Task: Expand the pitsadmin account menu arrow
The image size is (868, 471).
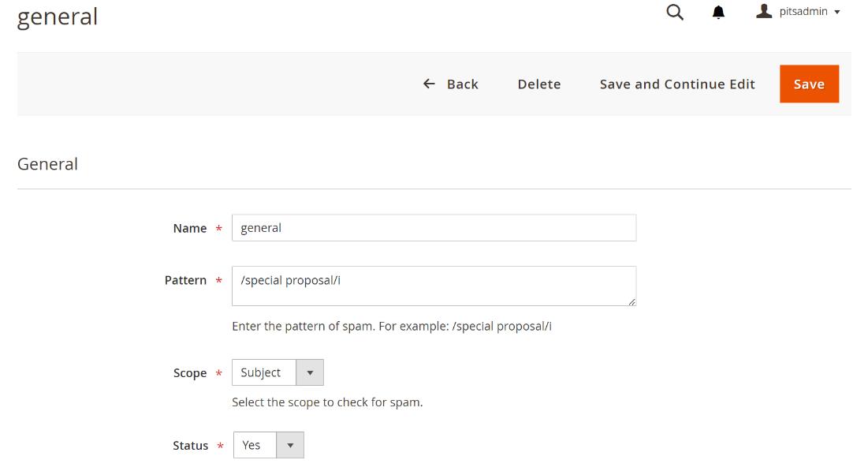Action: [x=837, y=12]
